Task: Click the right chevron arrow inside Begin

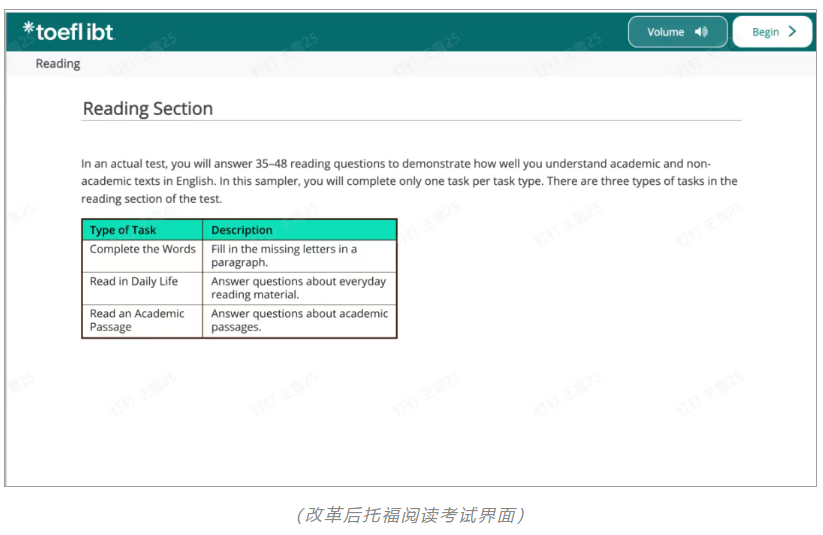Action: [793, 32]
